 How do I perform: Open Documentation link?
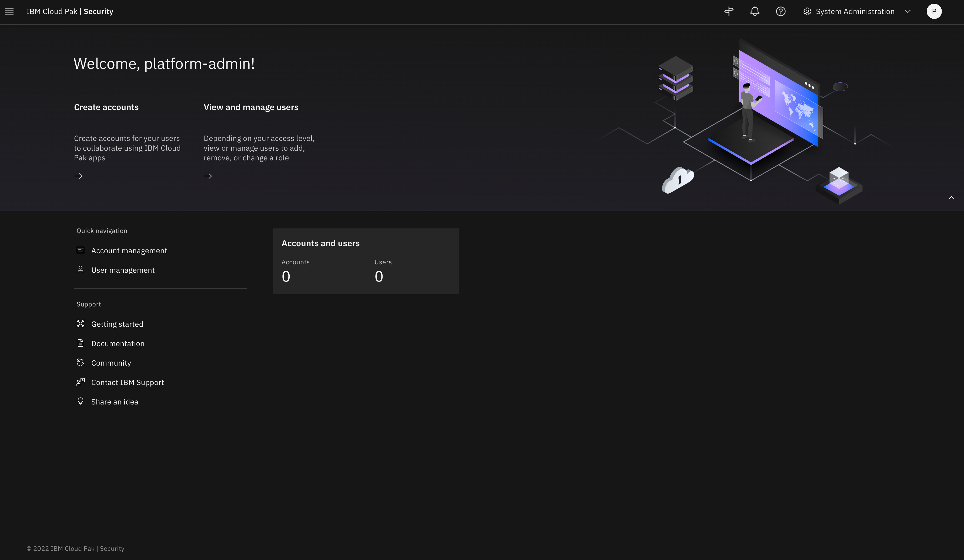118,344
